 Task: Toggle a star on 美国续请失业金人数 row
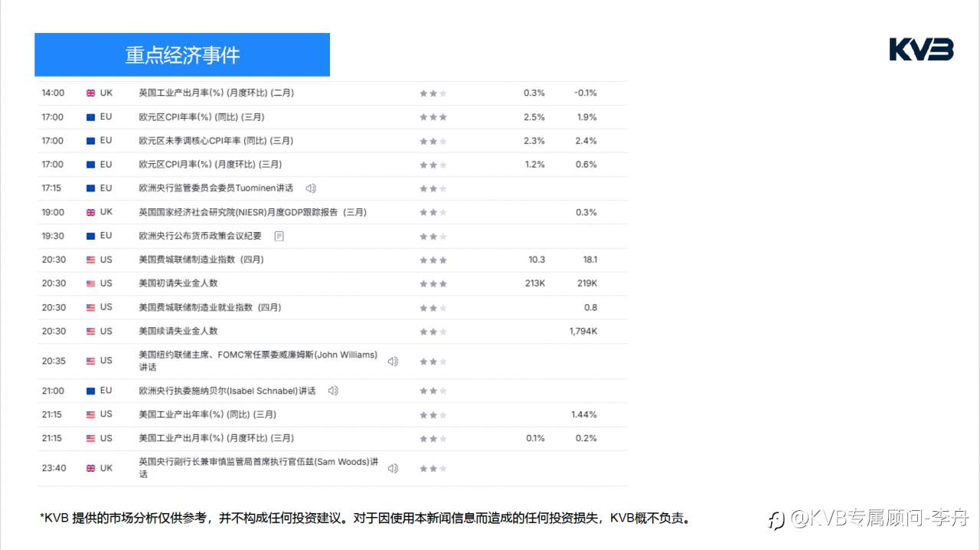(433, 331)
